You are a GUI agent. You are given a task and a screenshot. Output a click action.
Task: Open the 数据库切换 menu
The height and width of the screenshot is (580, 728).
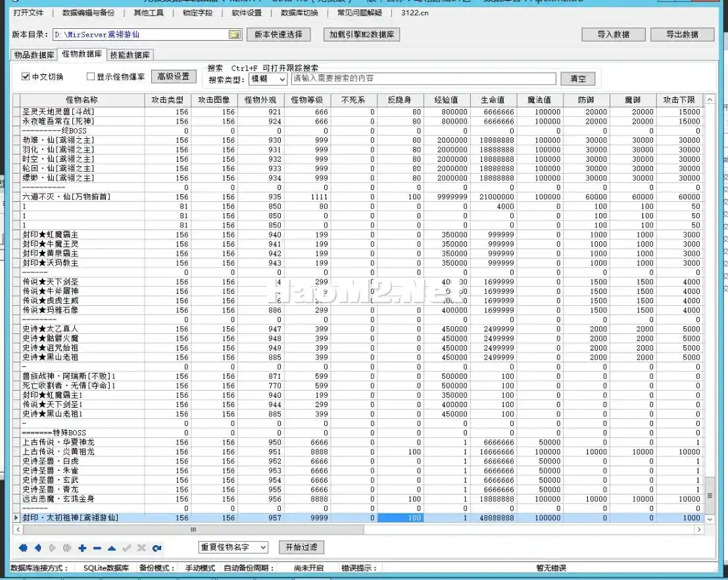299,12
